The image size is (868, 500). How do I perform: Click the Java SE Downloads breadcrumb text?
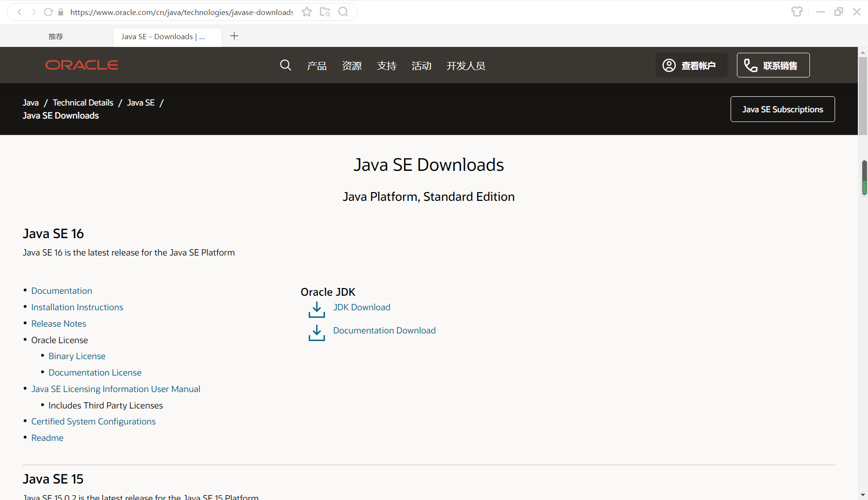(60, 116)
